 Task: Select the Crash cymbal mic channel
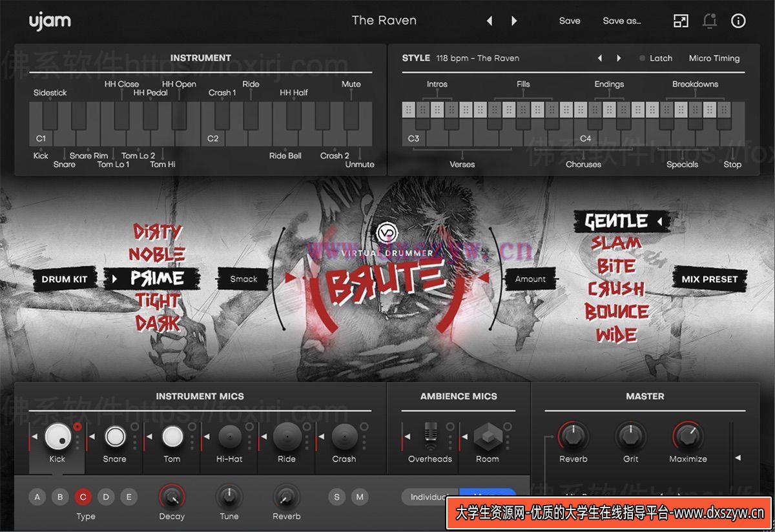344,437
